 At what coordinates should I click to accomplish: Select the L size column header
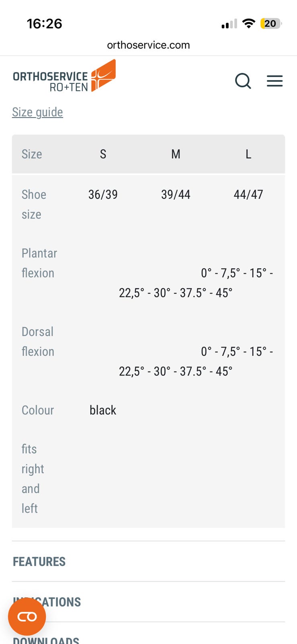[x=248, y=154]
